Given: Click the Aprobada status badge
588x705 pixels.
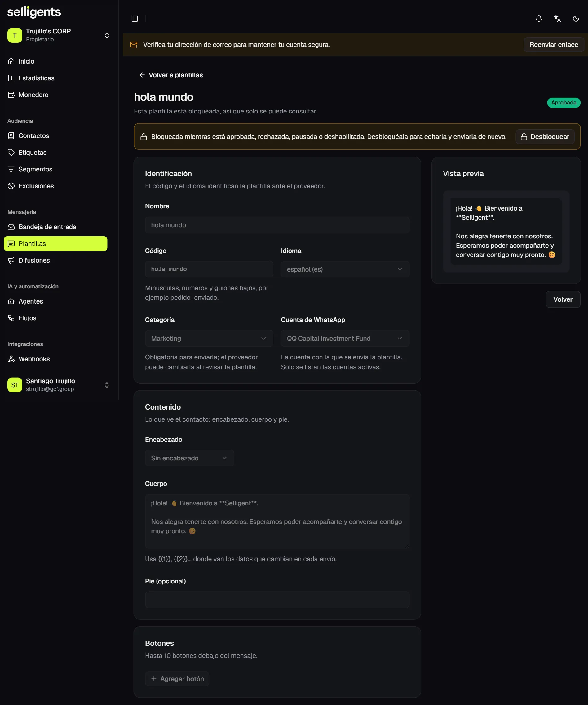Looking at the screenshot, I should coord(563,103).
